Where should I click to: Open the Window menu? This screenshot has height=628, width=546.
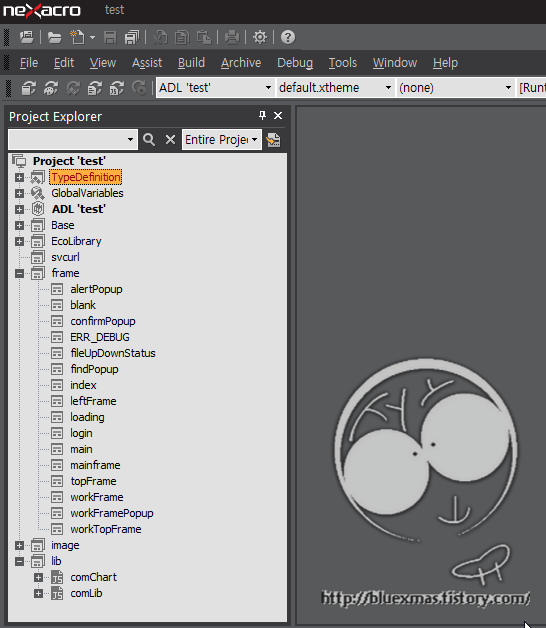[395, 63]
